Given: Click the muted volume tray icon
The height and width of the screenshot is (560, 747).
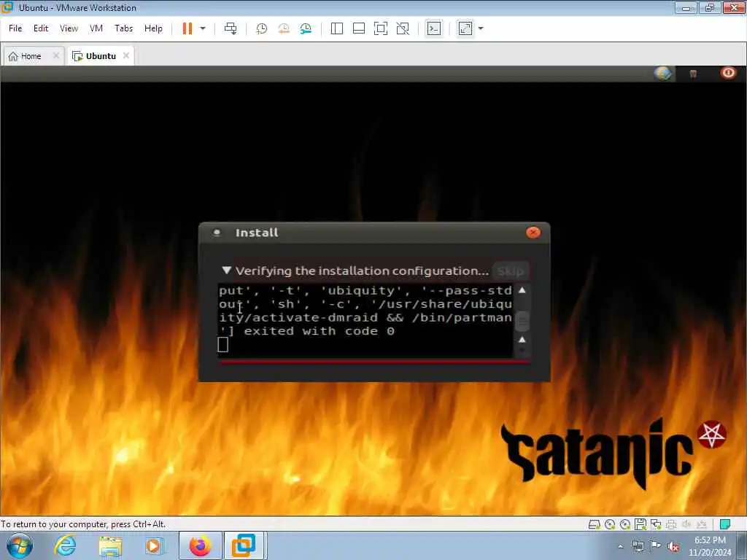Looking at the screenshot, I should coord(673,547).
